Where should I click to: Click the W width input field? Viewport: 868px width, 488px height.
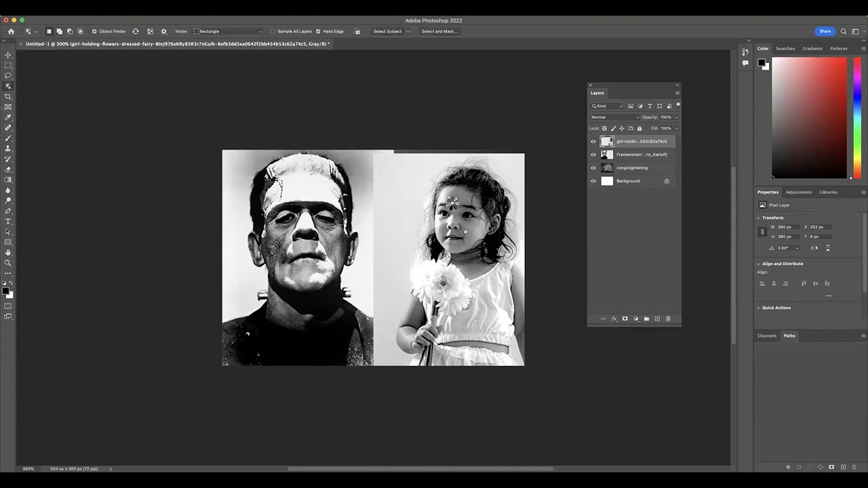789,227
